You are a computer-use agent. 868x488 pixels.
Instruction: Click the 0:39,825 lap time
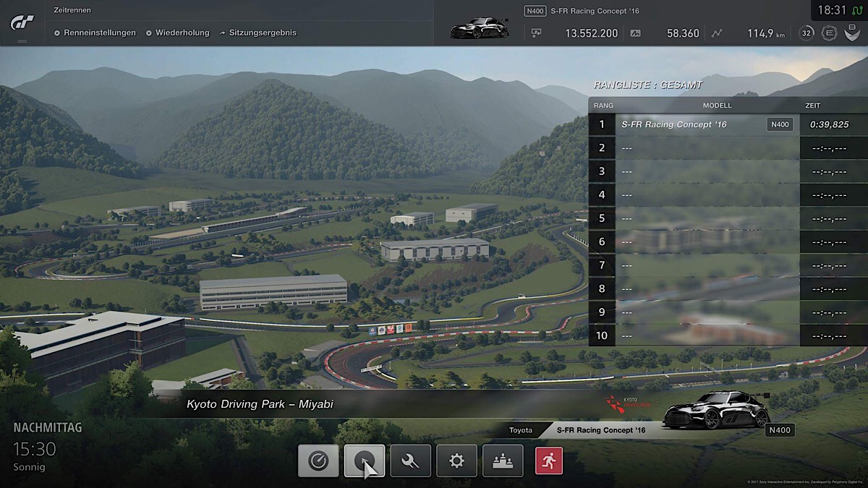(x=830, y=124)
